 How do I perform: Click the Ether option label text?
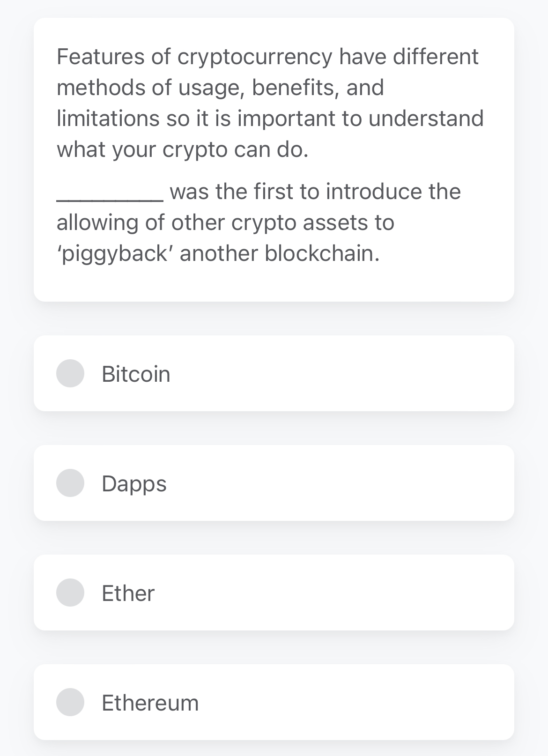tap(127, 592)
